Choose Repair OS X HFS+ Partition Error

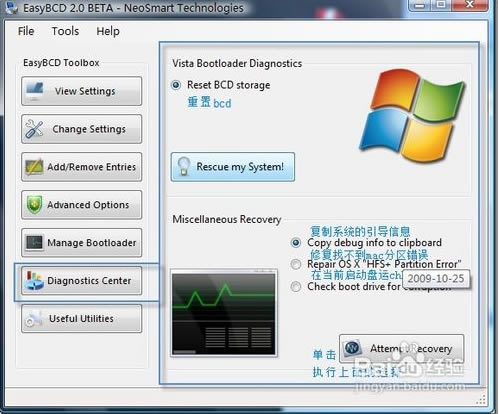[x=296, y=264]
